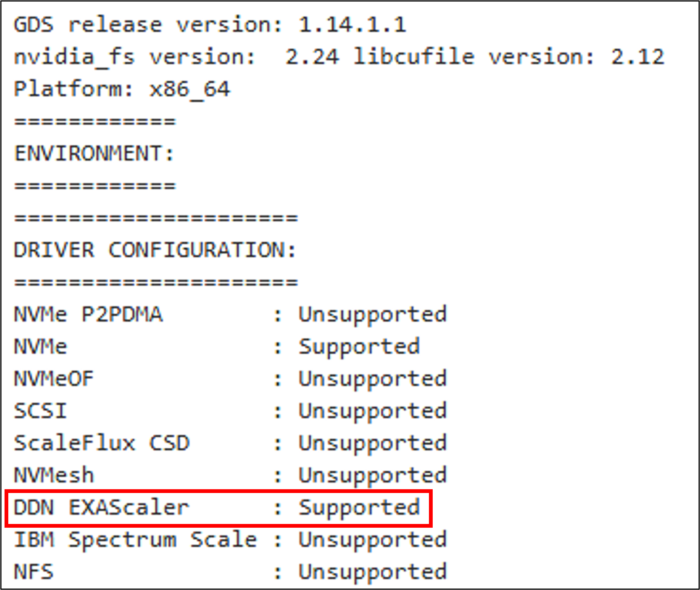Image resolution: width=700 pixels, height=590 pixels.
Task: Click the Platform x86_64 line
Action: (122, 89)
